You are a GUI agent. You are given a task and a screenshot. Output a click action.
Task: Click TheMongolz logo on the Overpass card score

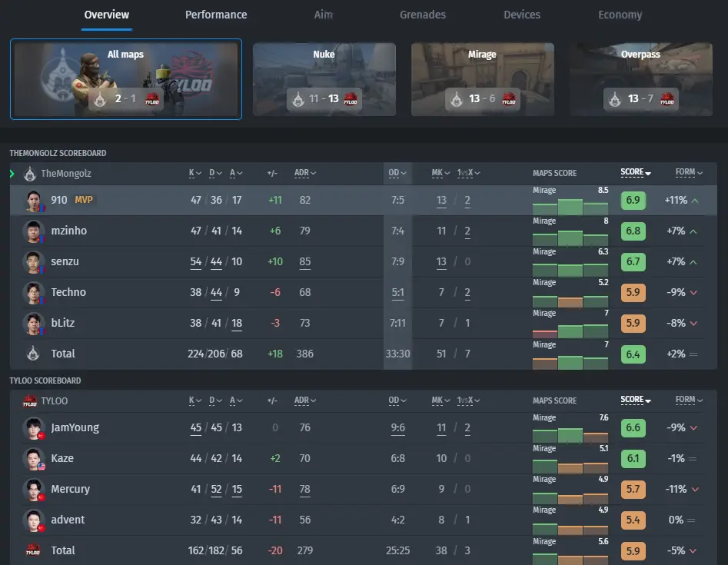[615, 99]
